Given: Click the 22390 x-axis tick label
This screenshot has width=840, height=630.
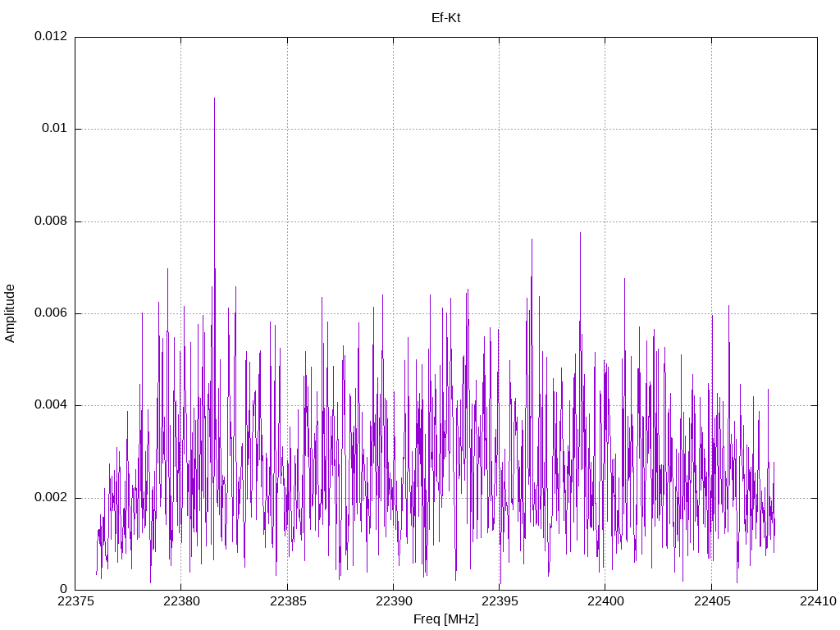Looking at the screenshot, I should point(394,601).
